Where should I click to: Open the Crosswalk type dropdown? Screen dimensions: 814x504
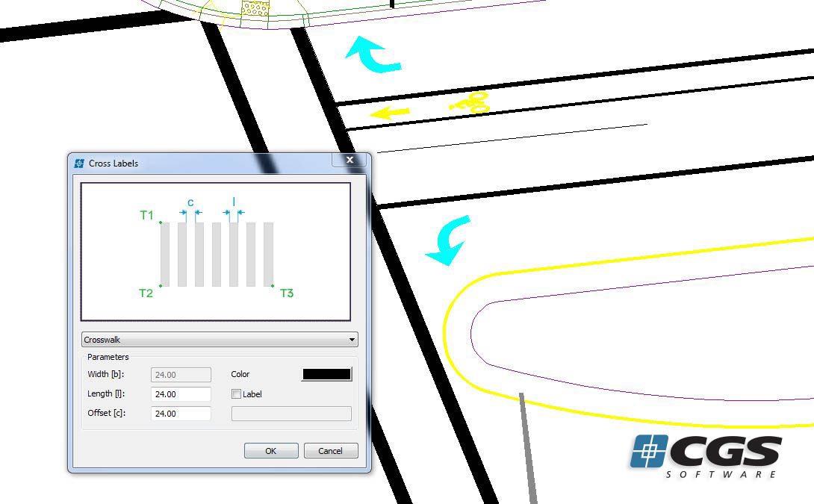[x=220, y=340]
